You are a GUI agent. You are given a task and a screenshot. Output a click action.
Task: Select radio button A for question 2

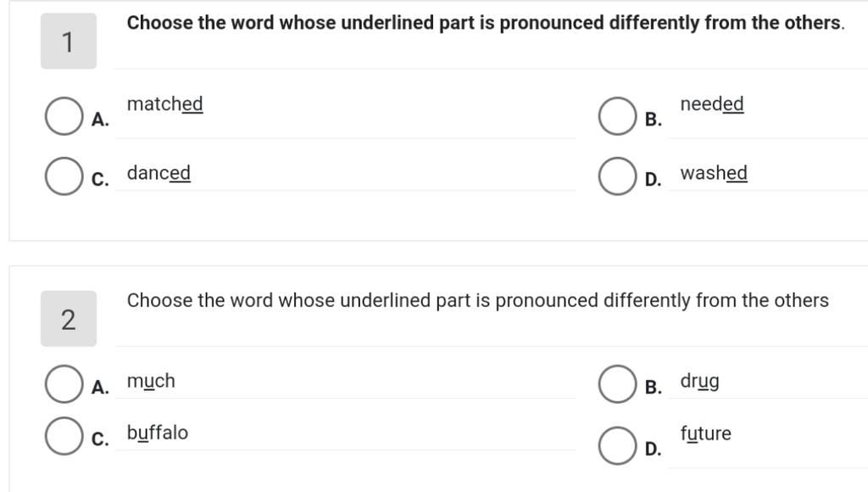[63, 385]
